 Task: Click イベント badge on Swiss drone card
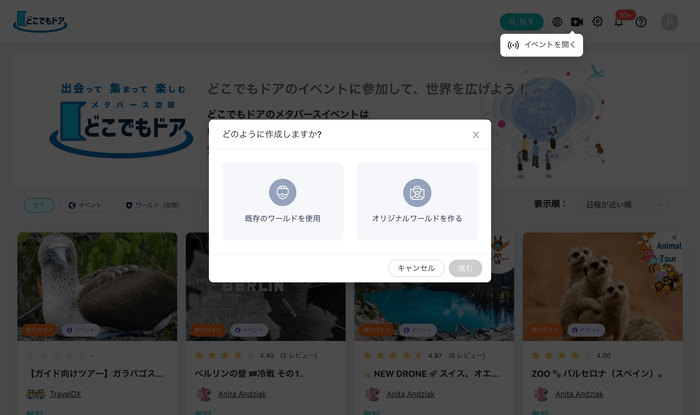pyautogui.click(x=417, y=330)
